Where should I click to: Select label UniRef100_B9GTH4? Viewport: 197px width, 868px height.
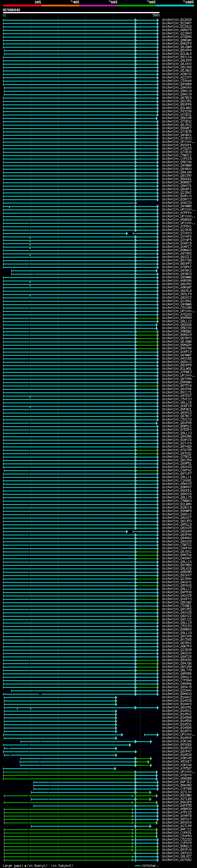177,349
